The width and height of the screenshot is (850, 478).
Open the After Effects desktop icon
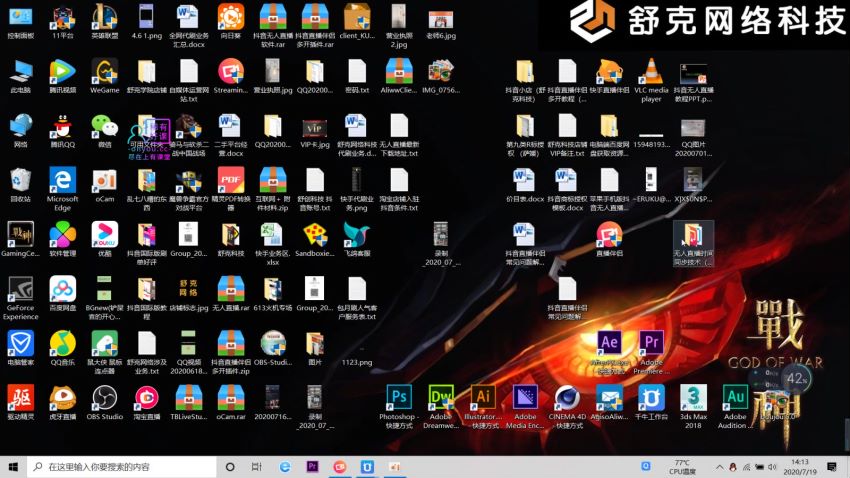(x=609, y=343)
